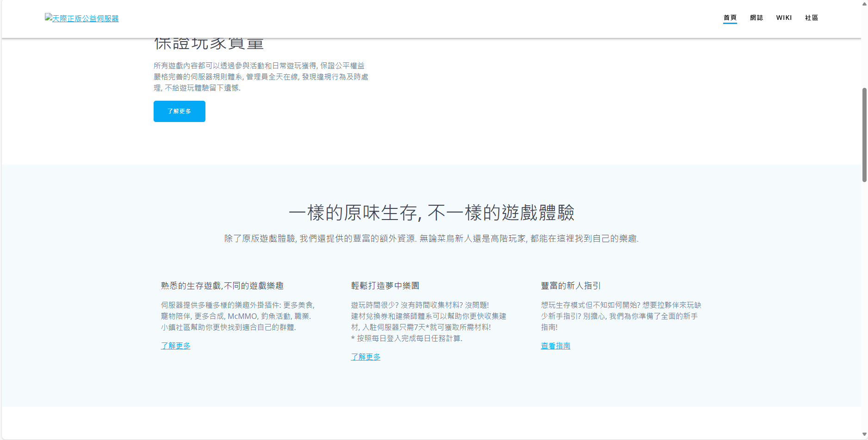Select 社區 in the top navigation
Viewport: 868px width, 440px height.
(812, 18)
